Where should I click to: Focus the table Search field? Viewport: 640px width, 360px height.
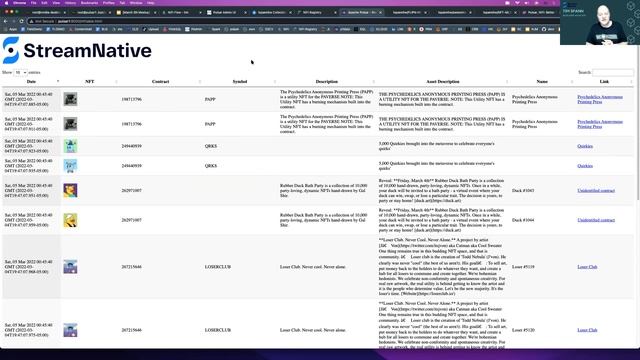[x=613, y=72]
